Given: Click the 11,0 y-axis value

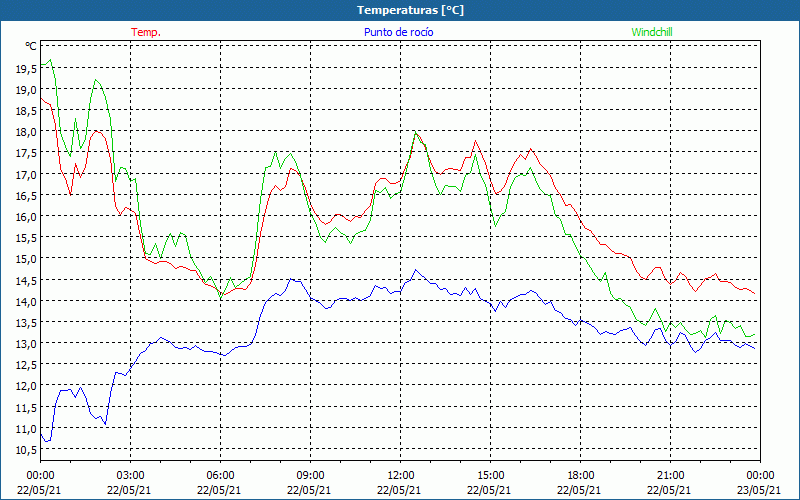Looking at the screenshot, I should coord(26,429).
